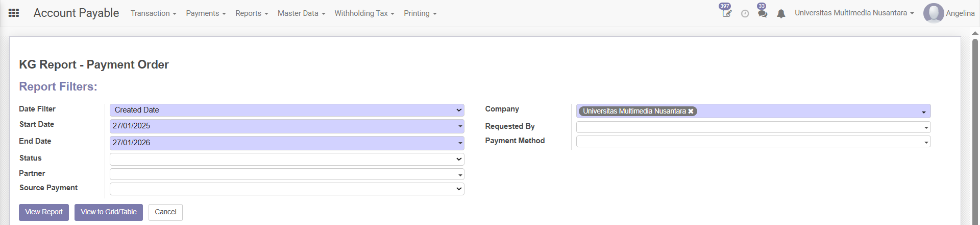The width and height of the screenshot is (980, 225).
Task: Open the Payment Method dropdown
Action: click(753, 142)
